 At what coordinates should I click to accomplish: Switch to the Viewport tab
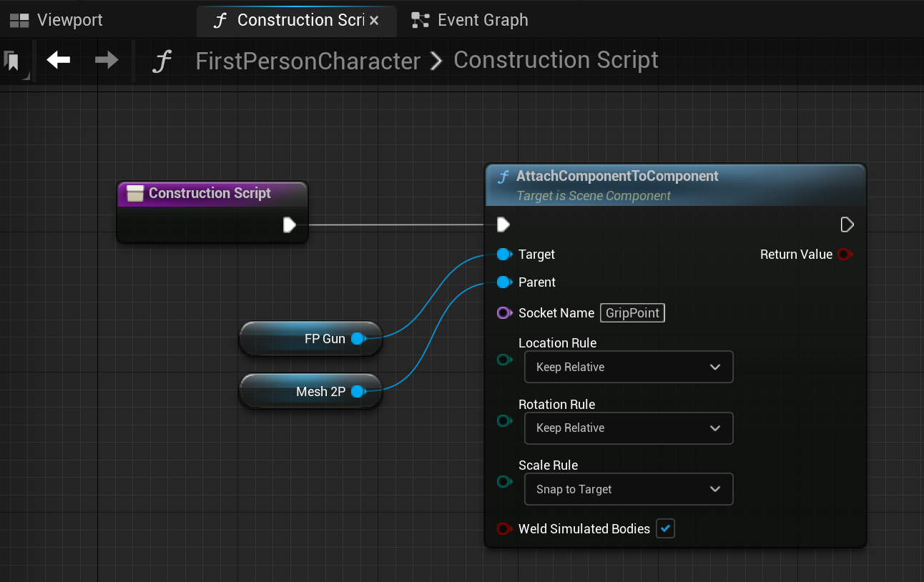pos(57,20)
